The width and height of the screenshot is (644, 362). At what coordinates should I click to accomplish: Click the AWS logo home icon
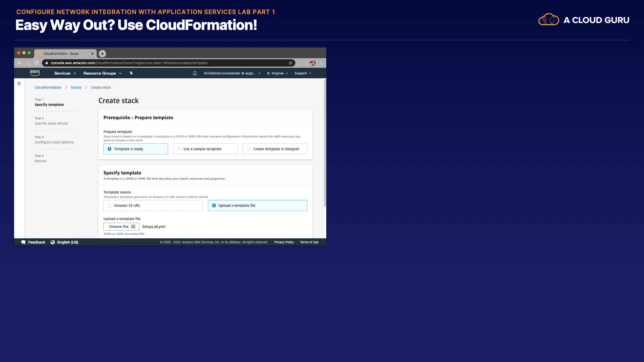tap(35, 73)
